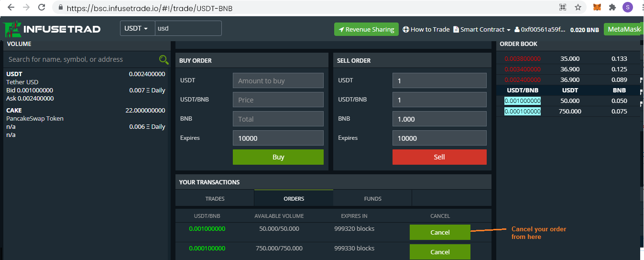This screenshot has width=644, height=260.
Task: Open the Smart Contract dropdown
Action: 482,29
